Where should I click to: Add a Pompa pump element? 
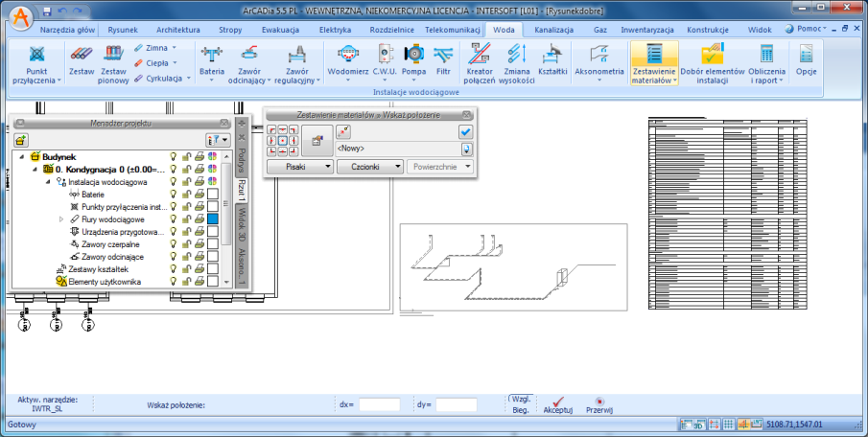[x=413, y=64]
